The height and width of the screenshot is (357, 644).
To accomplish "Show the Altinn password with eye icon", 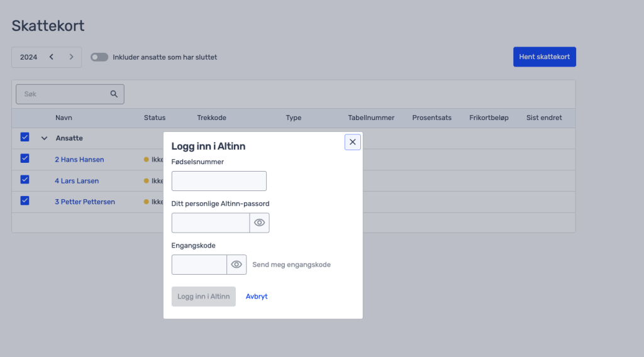I will (259, 223).
